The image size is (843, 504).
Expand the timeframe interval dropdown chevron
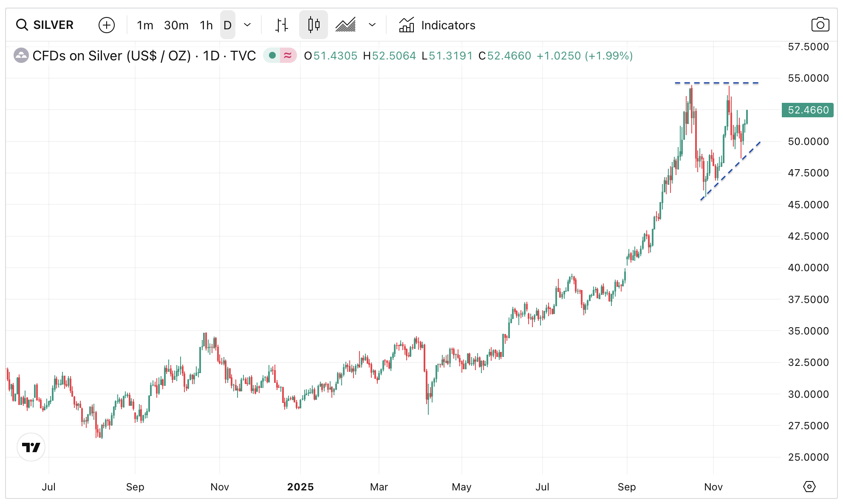coord(247,25)
